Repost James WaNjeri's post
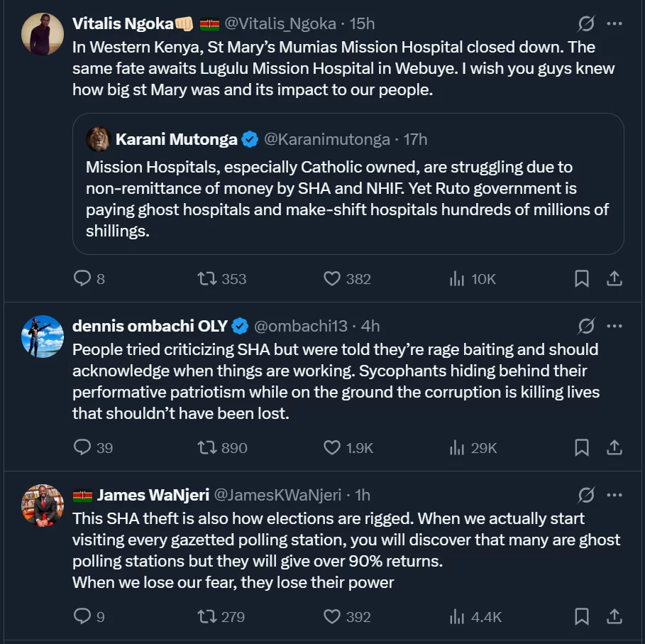The width and height of the screenshot is (645, 644). click(208, 616)
